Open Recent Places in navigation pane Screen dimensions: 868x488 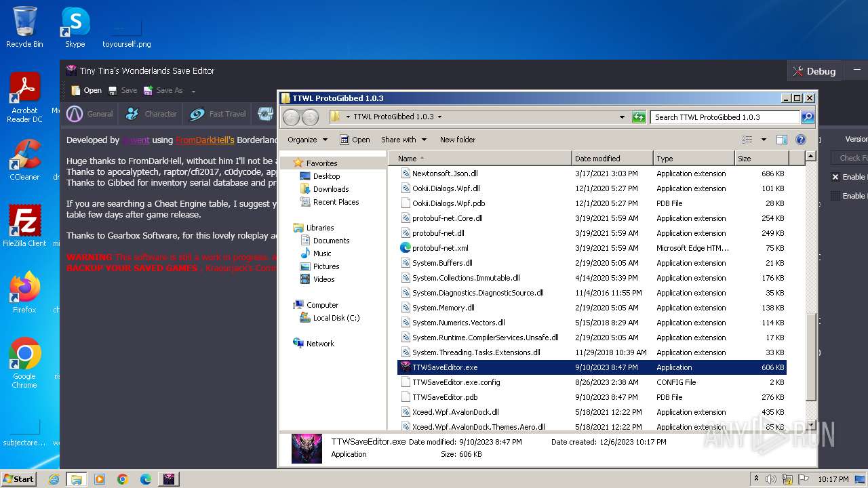pyautogui.click(x=336, y=202)
